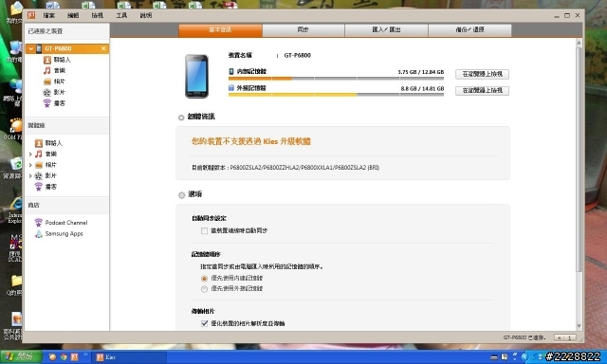This screenshot has height=364, width=607.
Task: Click the 3.75 GB / 12.84 GB text
Action: [x=421, y=72]
